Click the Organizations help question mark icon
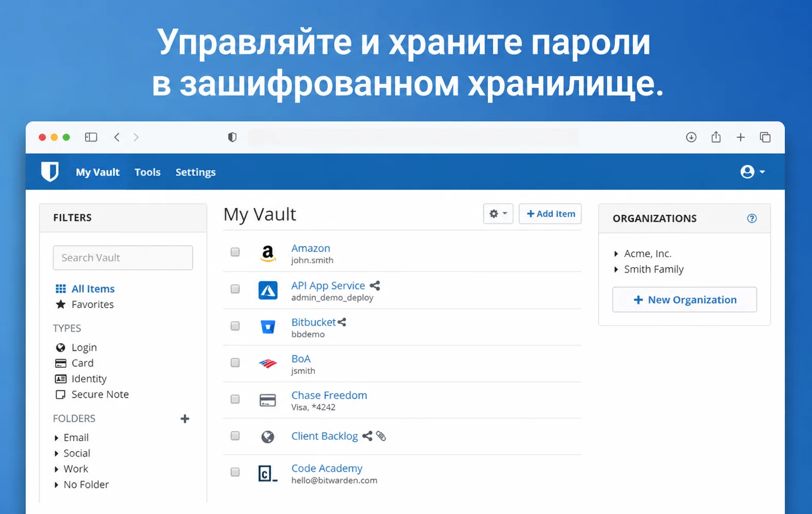812x514 pixels. click(752, 218)
